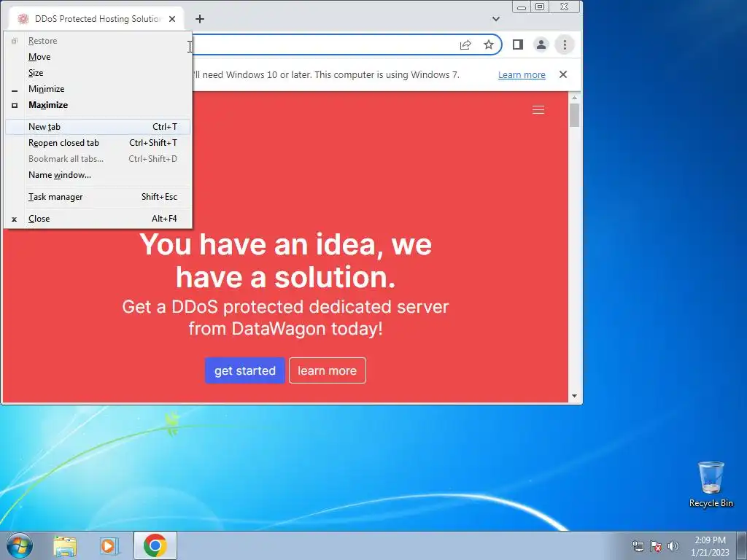Select Move in the window menu

pos(98,57)
